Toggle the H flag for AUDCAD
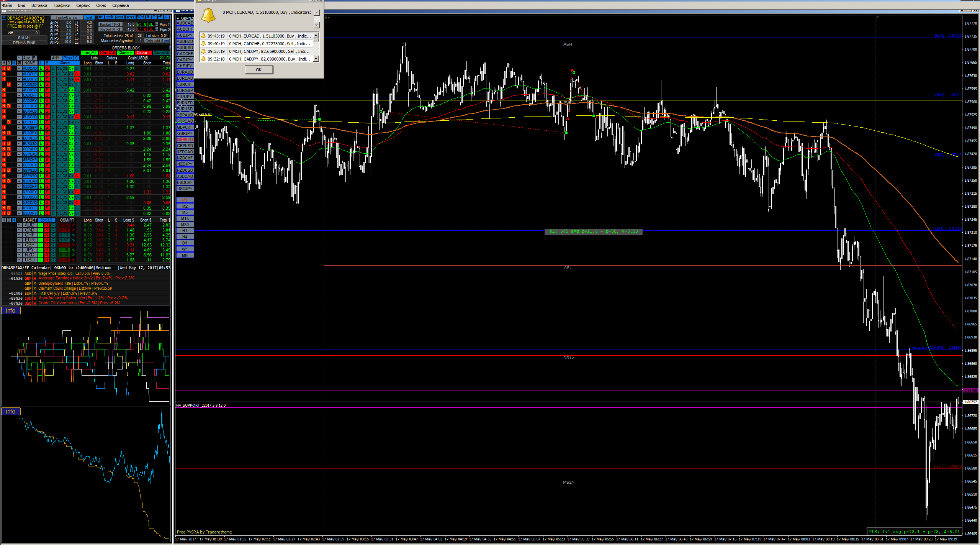This screenshot has height=545, width=980. coord(4,69)
